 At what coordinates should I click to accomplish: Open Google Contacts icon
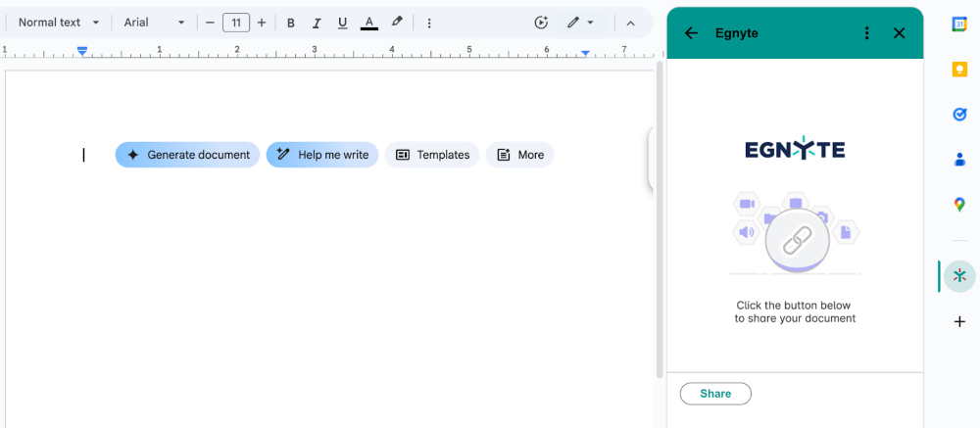click(x=959, y=159)
